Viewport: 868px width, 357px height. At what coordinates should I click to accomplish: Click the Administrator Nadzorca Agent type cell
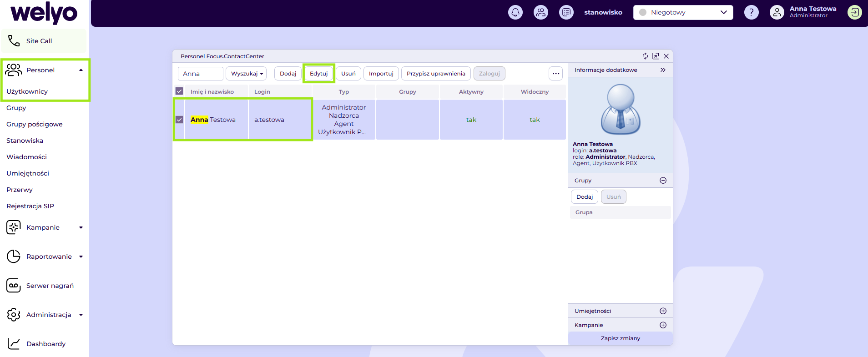344,120
